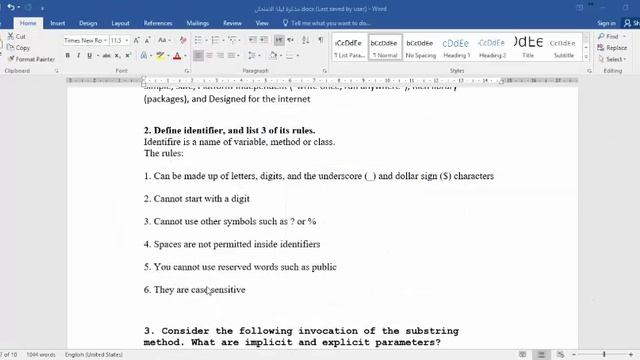This screenshot has width=640, height=360.
Task: Open the Review tab
Action: coord(233,23)
